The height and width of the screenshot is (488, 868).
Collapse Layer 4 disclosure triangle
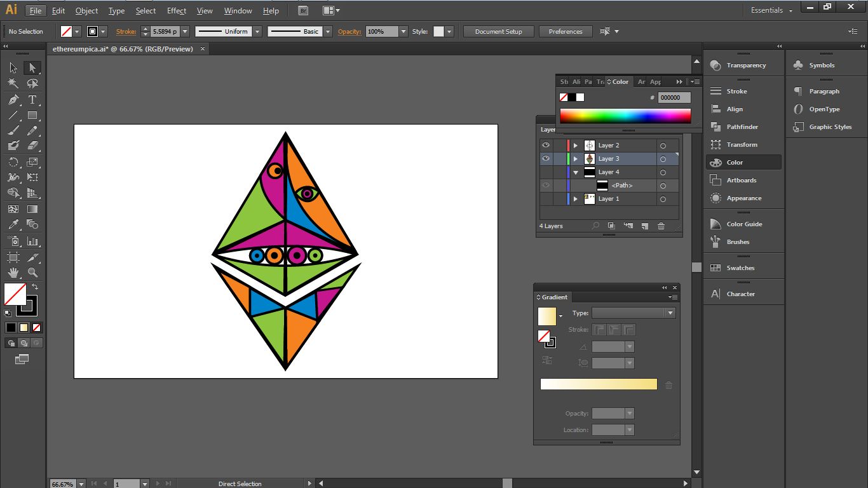pos(576,172)
